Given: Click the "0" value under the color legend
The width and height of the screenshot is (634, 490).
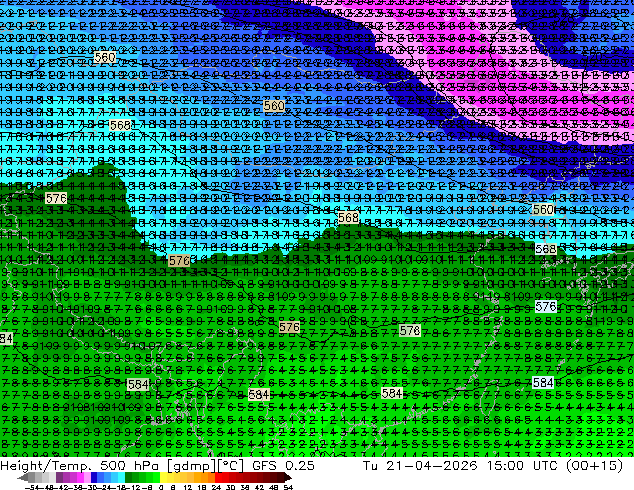Looking at the screenshot, I should 161,487.
